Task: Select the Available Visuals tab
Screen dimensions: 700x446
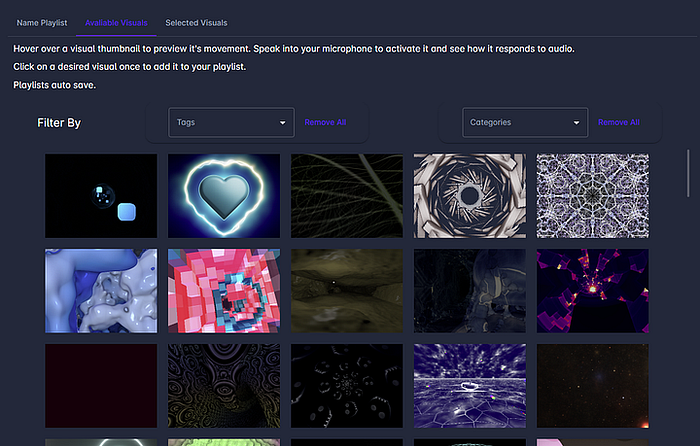Action: pos(116,23)
